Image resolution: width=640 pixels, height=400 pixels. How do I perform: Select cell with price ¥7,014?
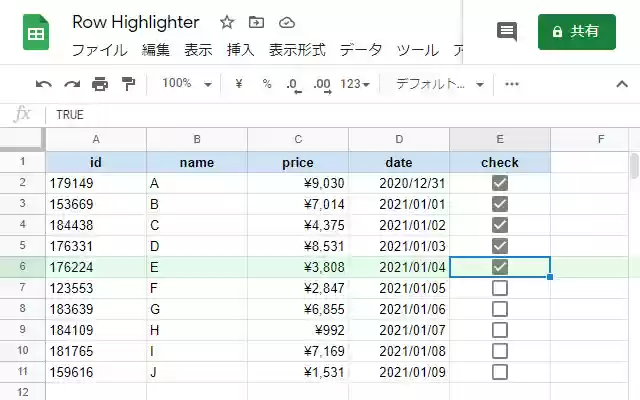pyautogui.click(x=298, y=204)
